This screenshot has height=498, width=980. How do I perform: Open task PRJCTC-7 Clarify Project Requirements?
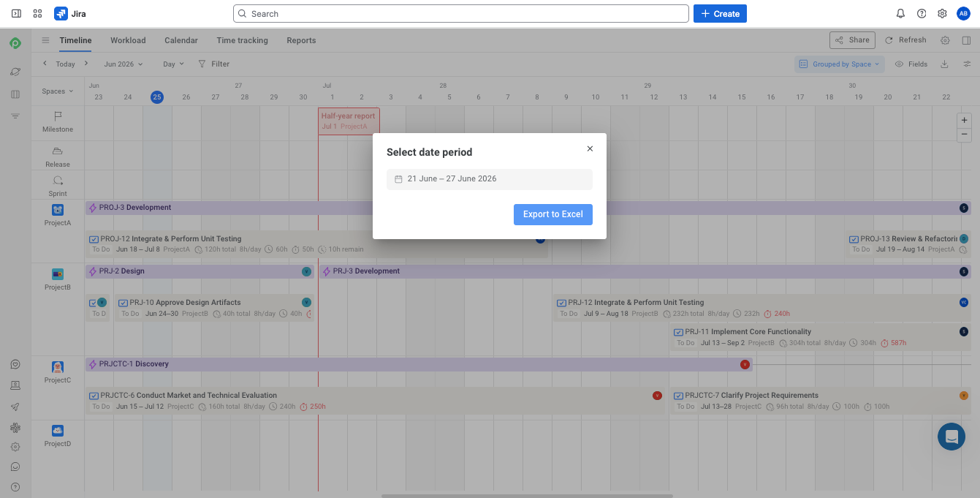coord(821,401)
